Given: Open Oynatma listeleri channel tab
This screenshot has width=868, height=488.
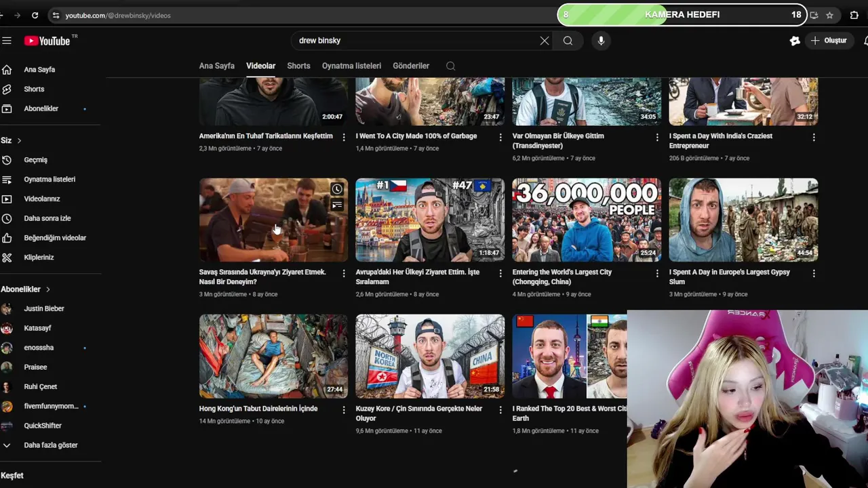Looking at the screenshot, I should click(x=351, y=66).
